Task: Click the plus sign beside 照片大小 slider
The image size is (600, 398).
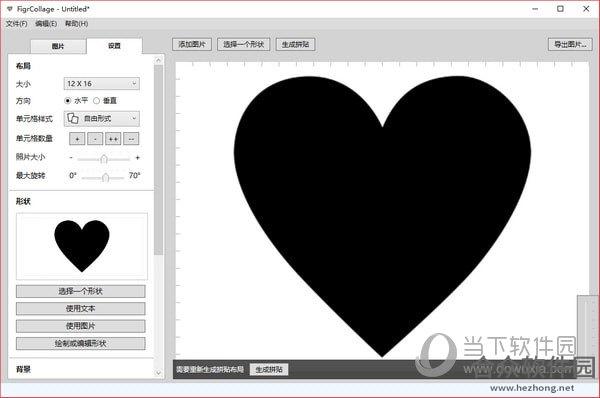Action: 138,158
